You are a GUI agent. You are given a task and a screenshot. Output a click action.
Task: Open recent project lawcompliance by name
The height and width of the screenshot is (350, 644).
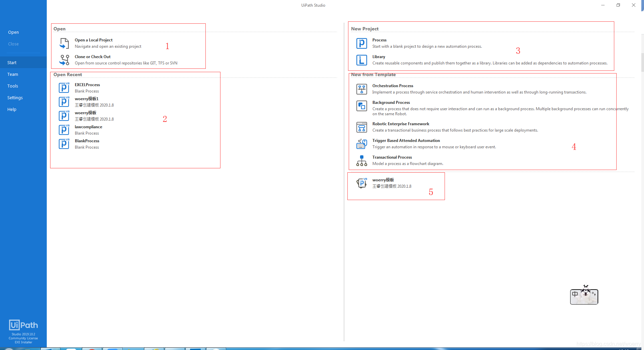click(x=89, y=127)
